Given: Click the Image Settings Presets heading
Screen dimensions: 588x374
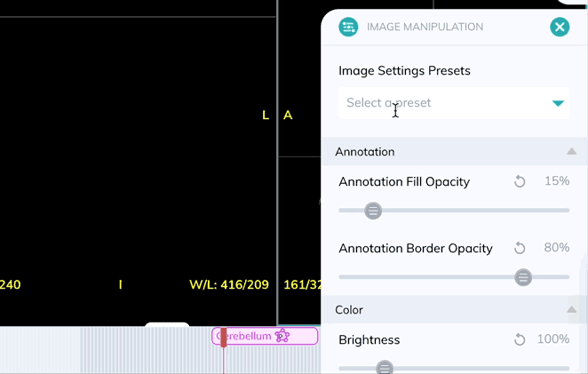Looking at the screenshot, I should tap(404, 71).
